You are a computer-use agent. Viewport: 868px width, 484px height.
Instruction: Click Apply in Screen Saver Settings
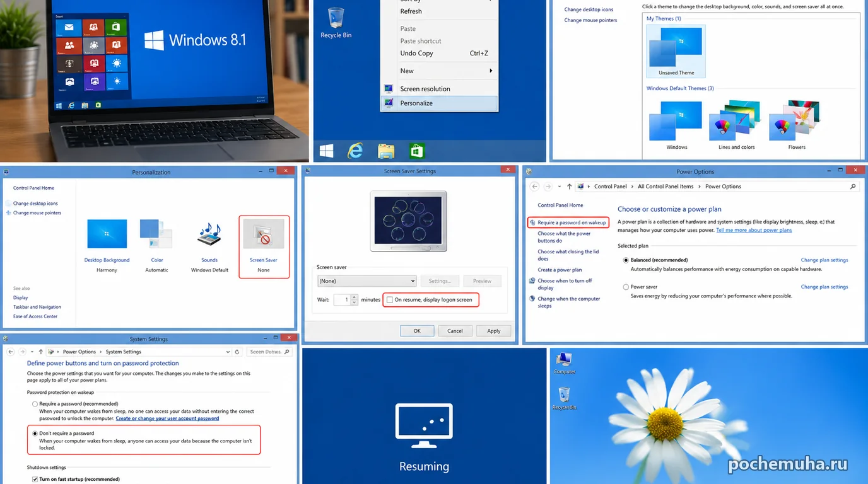click(494, 331)
